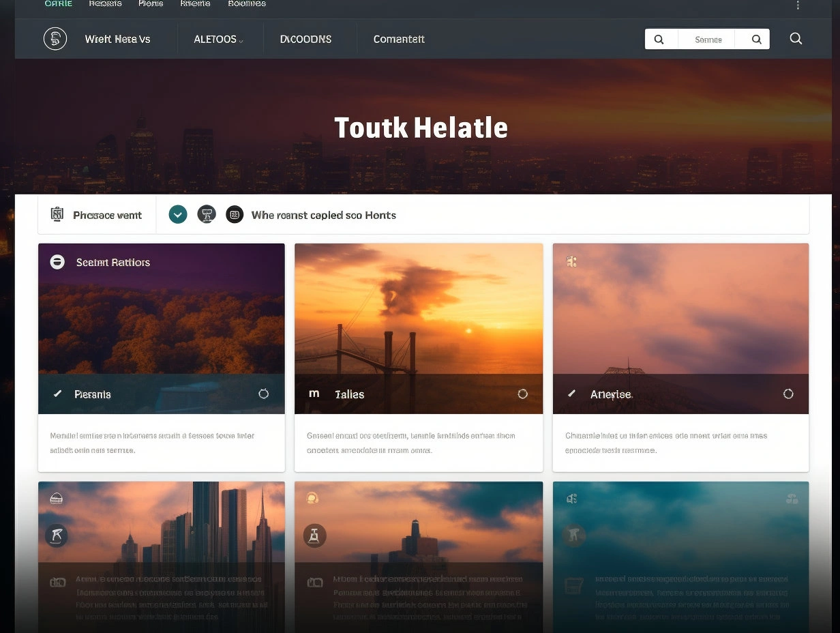
Task: Toggle the circle indicator on the Talies card
Action: [523, 394]
